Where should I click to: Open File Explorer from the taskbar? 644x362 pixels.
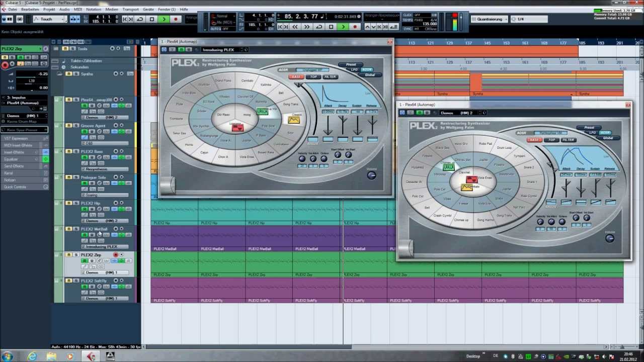point(51,356)
